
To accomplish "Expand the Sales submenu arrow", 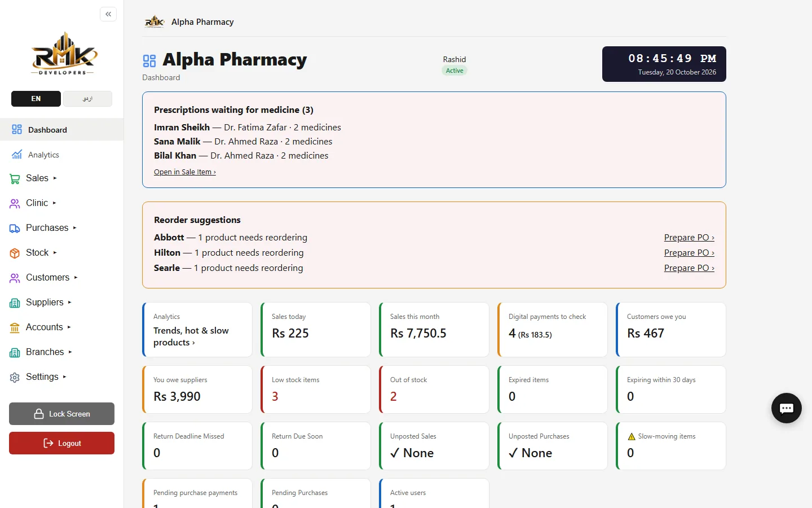I will (55, 178).
